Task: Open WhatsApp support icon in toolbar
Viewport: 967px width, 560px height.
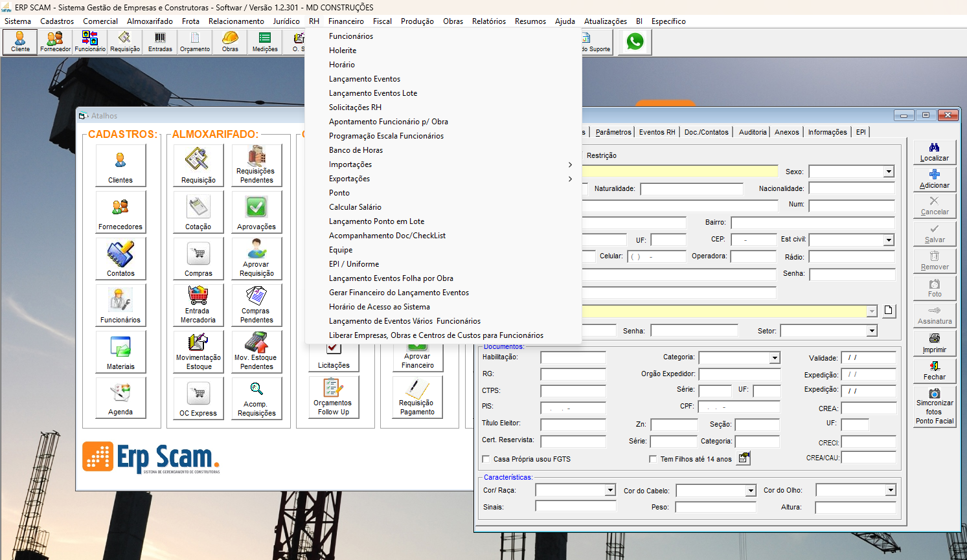Action: tap(635, 42)
